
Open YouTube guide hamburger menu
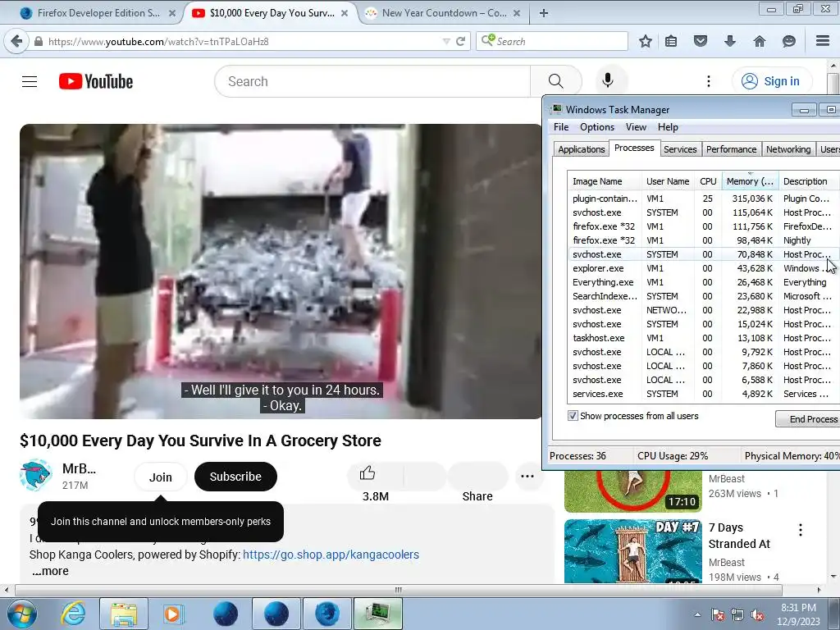coord(30,81)
